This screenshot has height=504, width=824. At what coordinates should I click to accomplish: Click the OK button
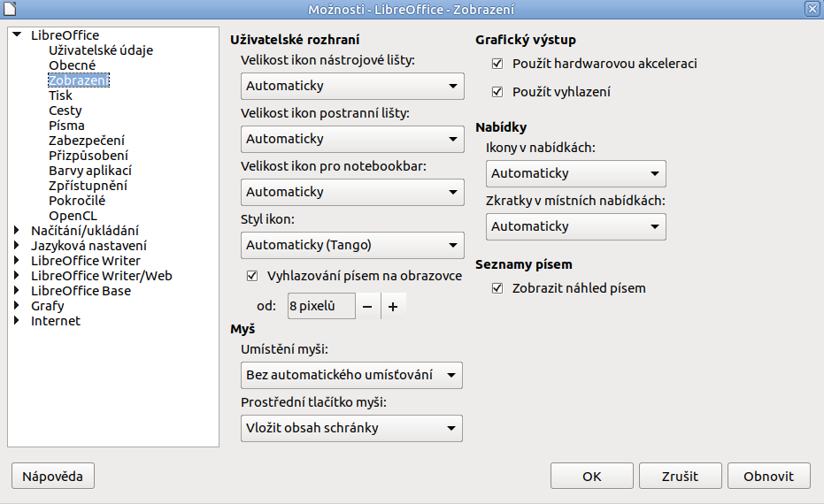tap(591, 476)
